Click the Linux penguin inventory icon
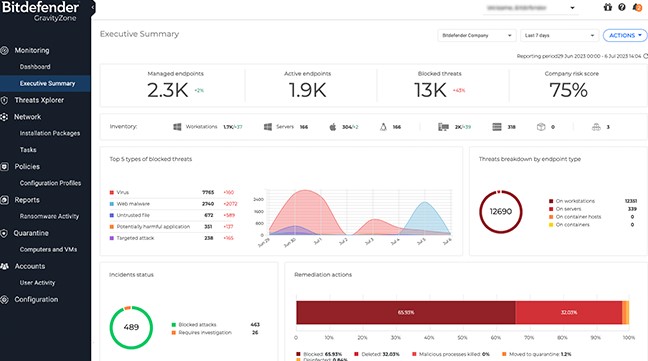The height and width of the screenshot is (361, 648). coord(383,127)
